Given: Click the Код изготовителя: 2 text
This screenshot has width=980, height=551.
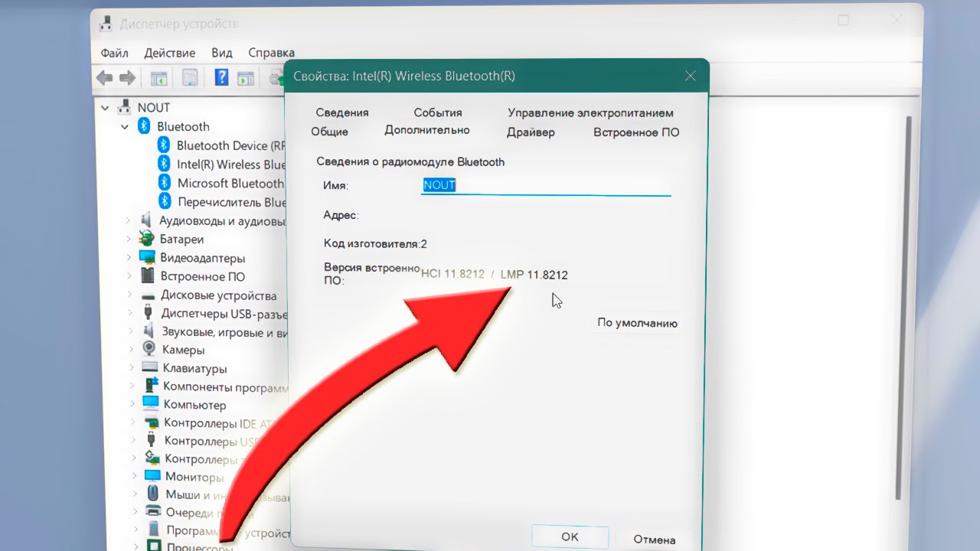Looking at the screenshot, I should tap(375, 243).
